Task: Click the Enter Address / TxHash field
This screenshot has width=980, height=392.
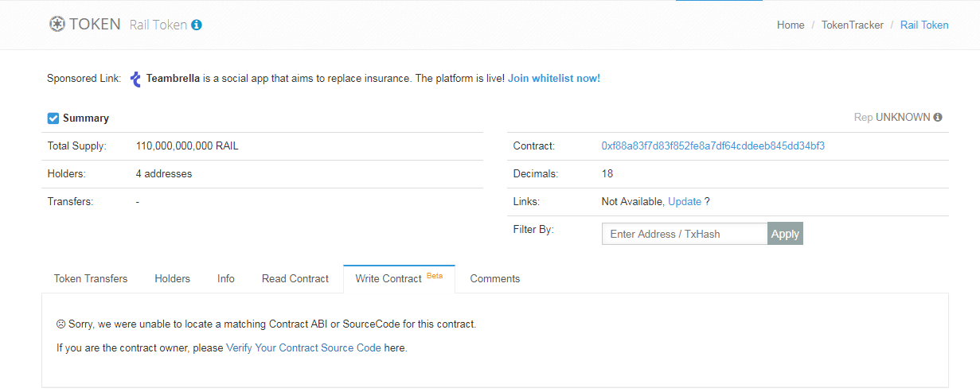Action: [x=684, y=234]
